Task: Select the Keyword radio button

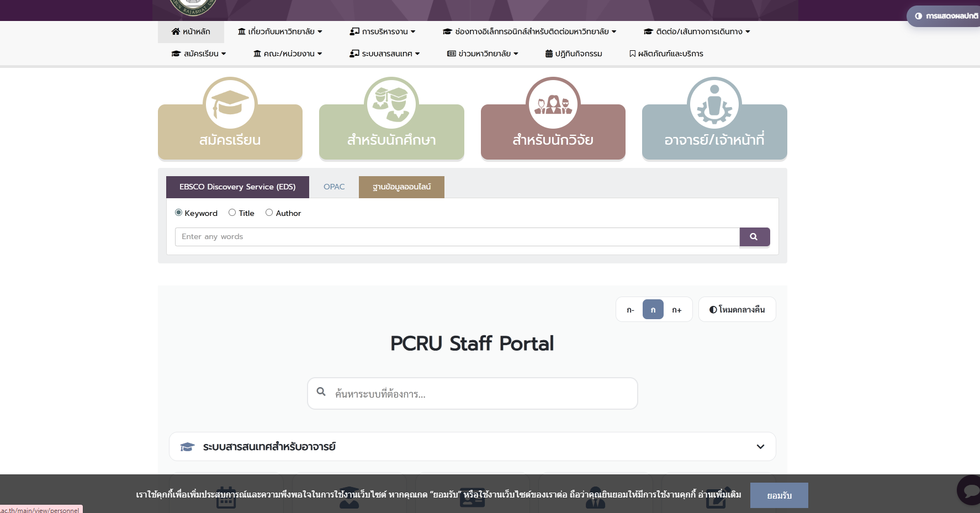Action: point(179,213)
